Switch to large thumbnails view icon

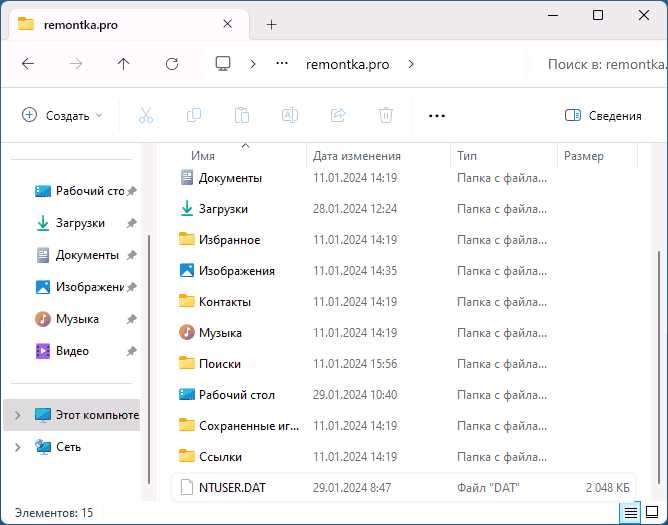coord(652,512)
